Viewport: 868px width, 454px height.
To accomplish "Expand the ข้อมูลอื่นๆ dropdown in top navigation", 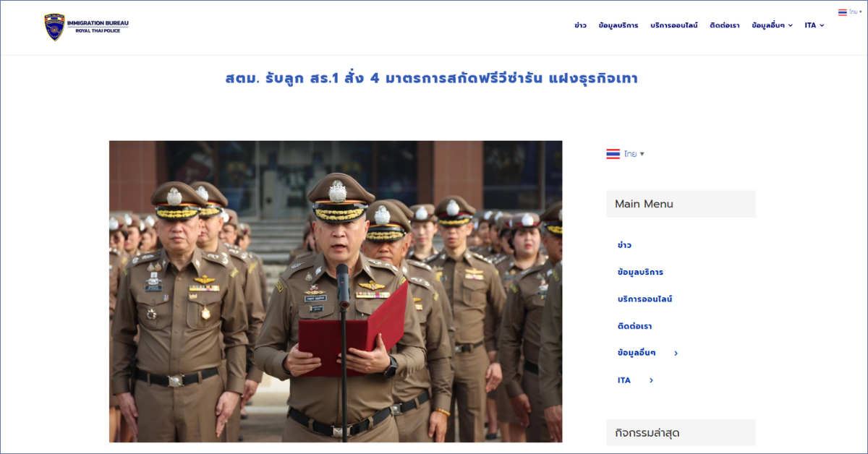I will (x=772, y=25).
